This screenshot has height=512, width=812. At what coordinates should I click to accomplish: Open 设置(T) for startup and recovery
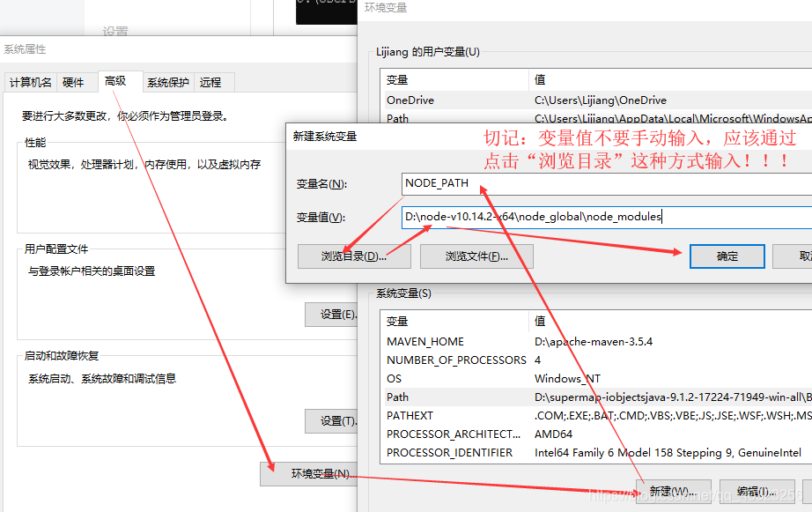pyautogui.click(x=331, y=421)
